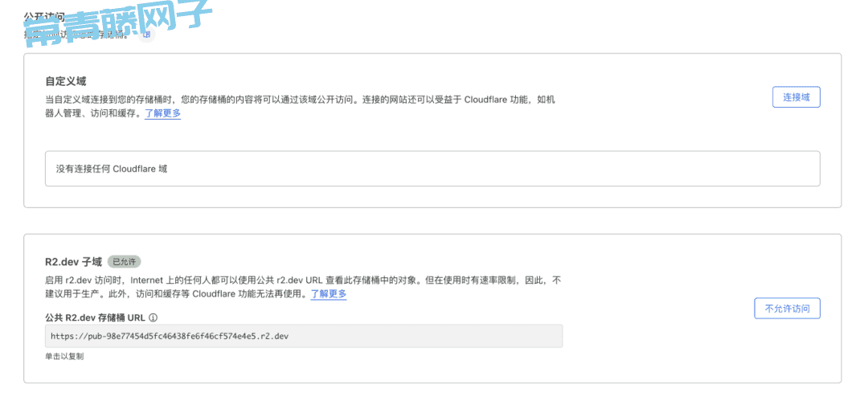Click the 没有连接任何 Cloudflare 域 message
The image size is (868, 393).
(x=112, y=169)
